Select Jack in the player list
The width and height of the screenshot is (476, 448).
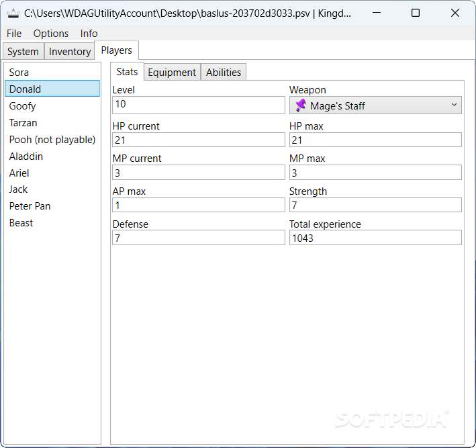click(x=52, y=189)
